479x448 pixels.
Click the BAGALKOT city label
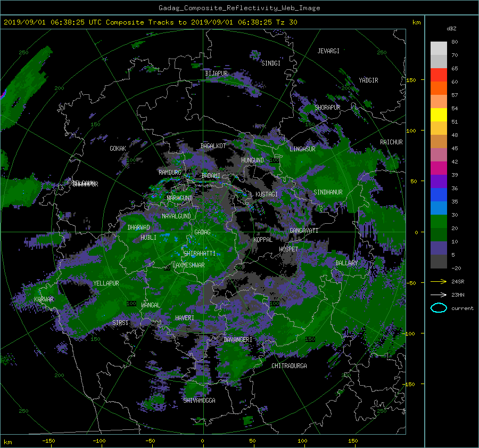tap(213, 146)
